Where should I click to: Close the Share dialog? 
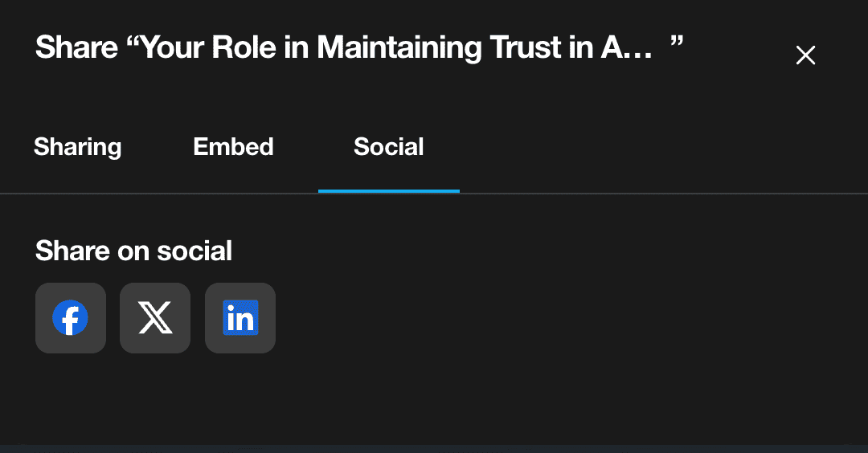(805, 55)
